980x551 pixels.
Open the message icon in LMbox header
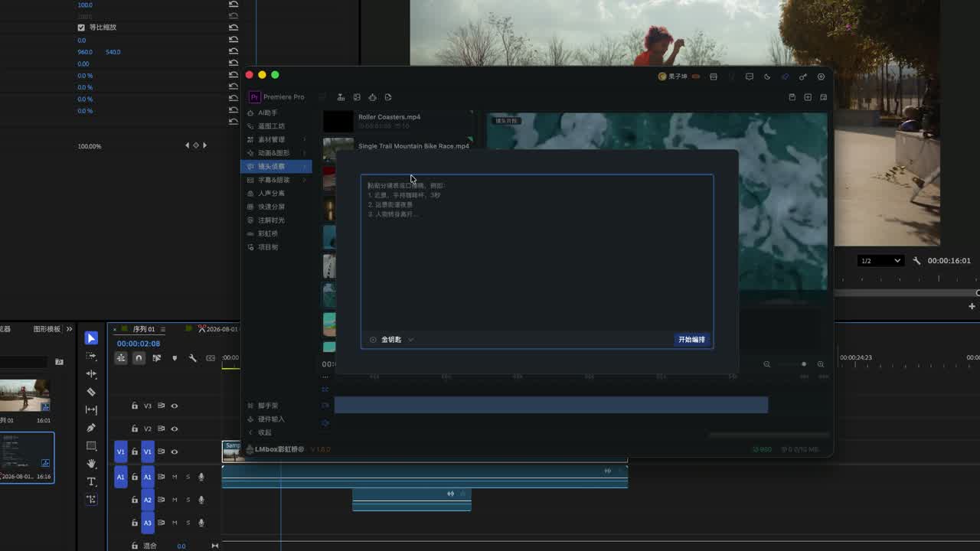(x=750, y=77)
